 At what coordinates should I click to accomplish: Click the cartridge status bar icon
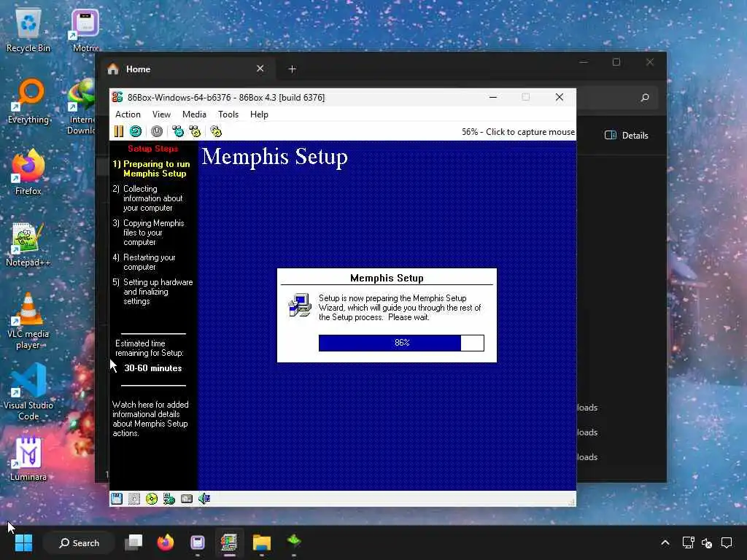[x=187, y=499]
